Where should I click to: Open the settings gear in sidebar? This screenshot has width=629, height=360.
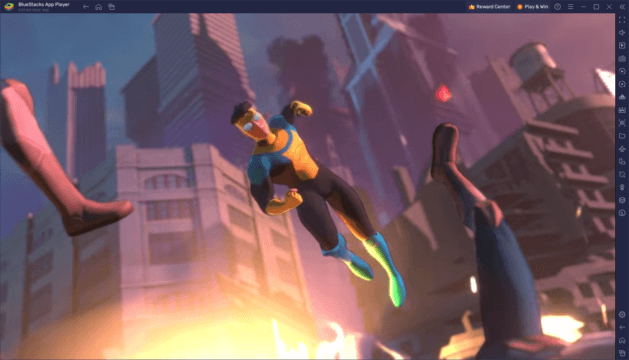pyautogui.click(x=622, y=314)
